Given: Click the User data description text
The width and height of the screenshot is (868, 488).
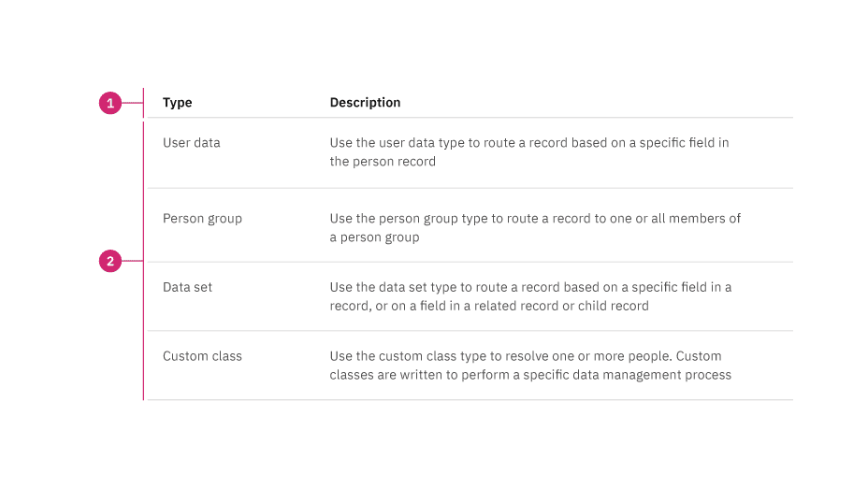Looking at the screenshot, I should point(528,152).
